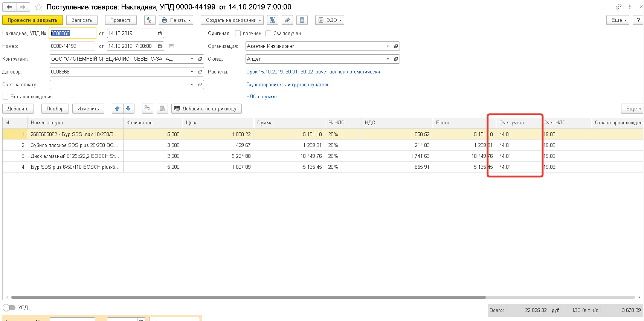Screen dimensions: 644x321
Task: Open the top Еще menu
Action: 618,20
